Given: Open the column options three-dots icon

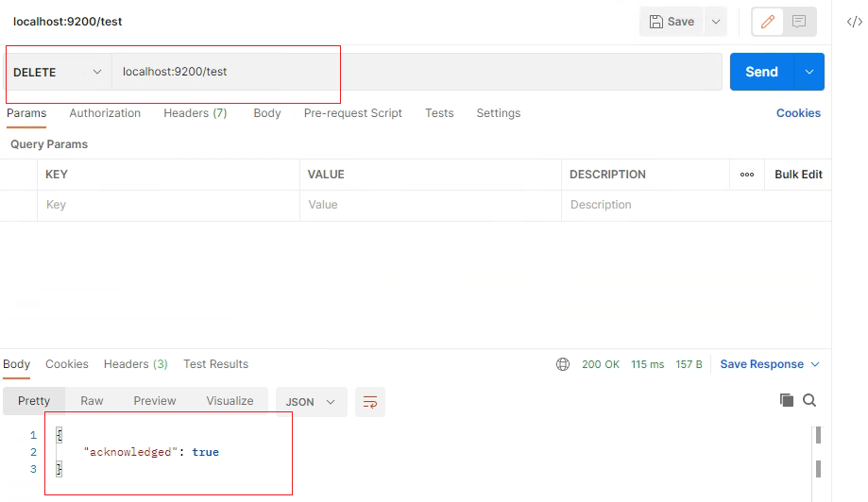Looking at the screenshot, I should pyautogui.click(x=747, y=175).
